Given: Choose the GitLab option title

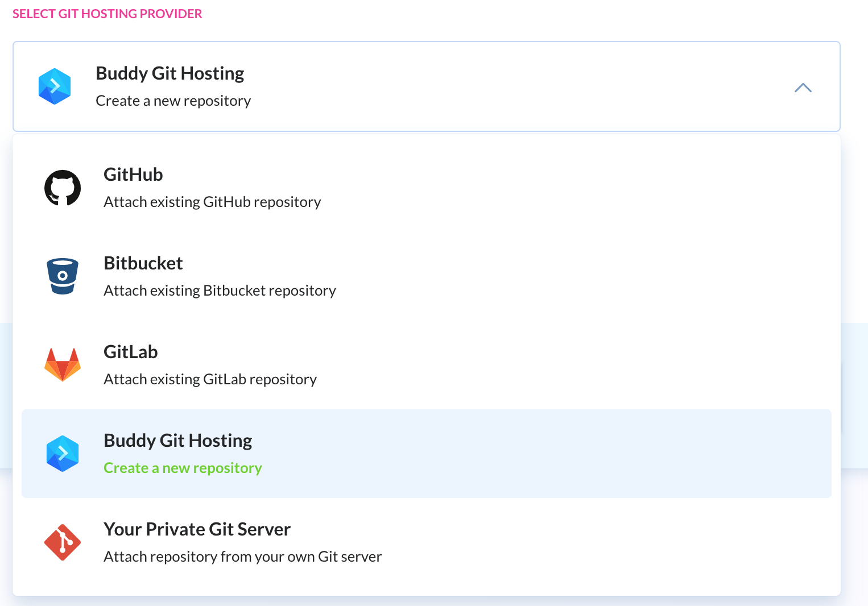Looking at the screenshot, I should click(130, 352).
